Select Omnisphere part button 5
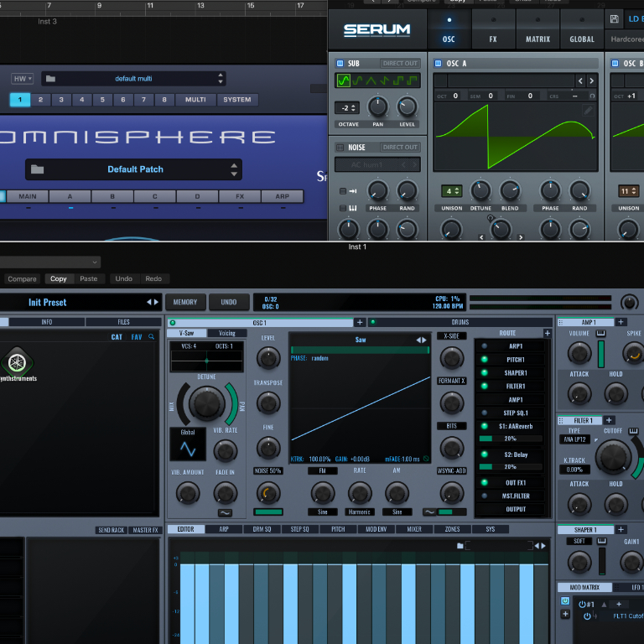The height and width of the screenshot is (644, 644). pyautogui.click(x=102, y=100)
